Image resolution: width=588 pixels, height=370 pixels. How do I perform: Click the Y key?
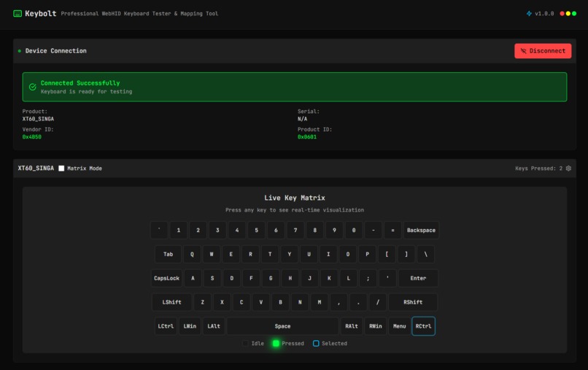tap(290, 254)
